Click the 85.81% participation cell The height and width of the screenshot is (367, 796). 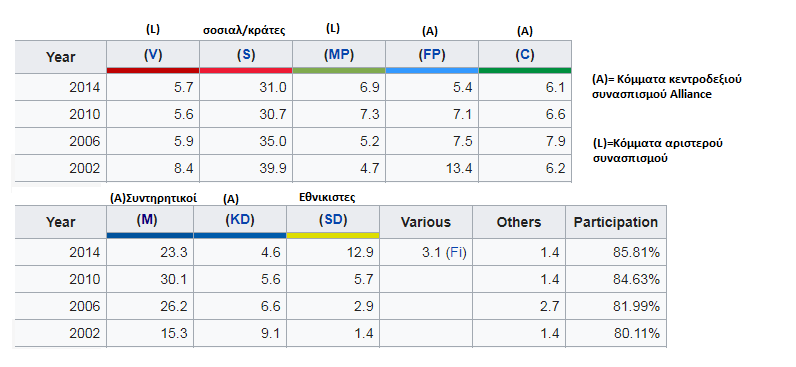point(615,252)
